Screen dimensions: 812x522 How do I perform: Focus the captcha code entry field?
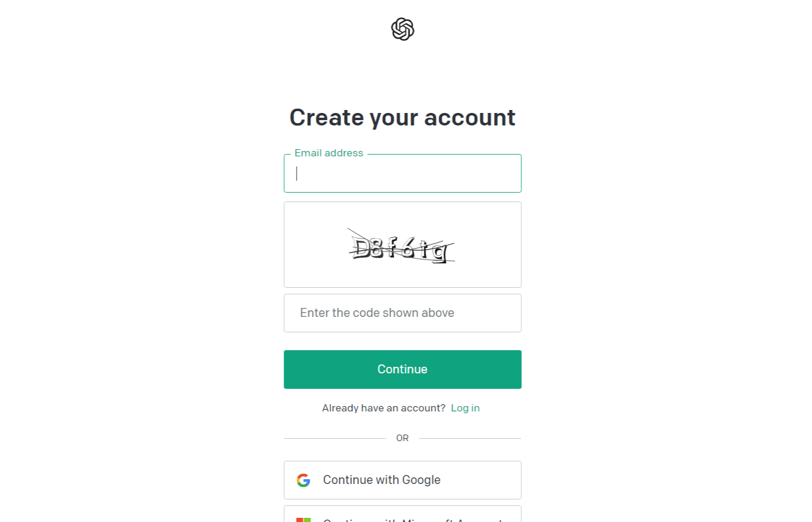pyautogui.click(x=402, y=313)
